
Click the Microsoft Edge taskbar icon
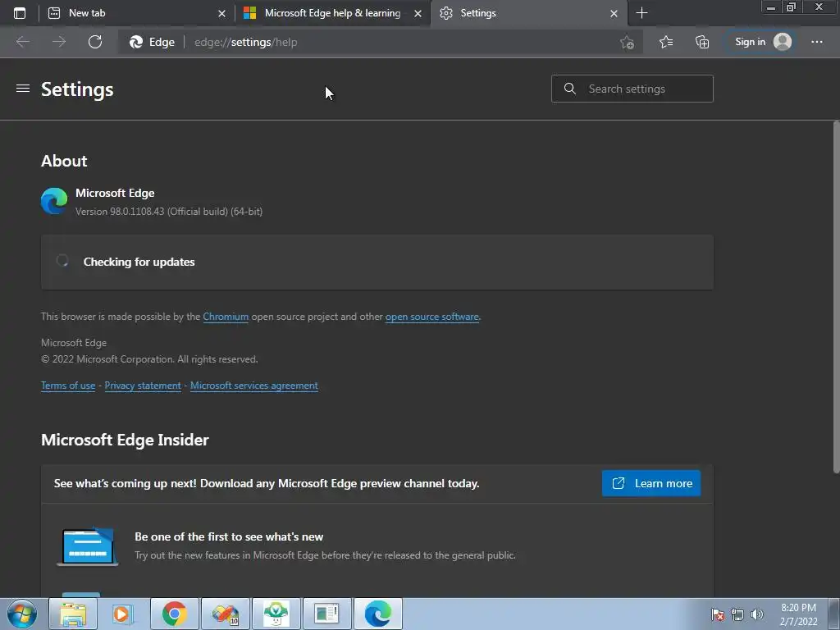(x=377, y=614)
